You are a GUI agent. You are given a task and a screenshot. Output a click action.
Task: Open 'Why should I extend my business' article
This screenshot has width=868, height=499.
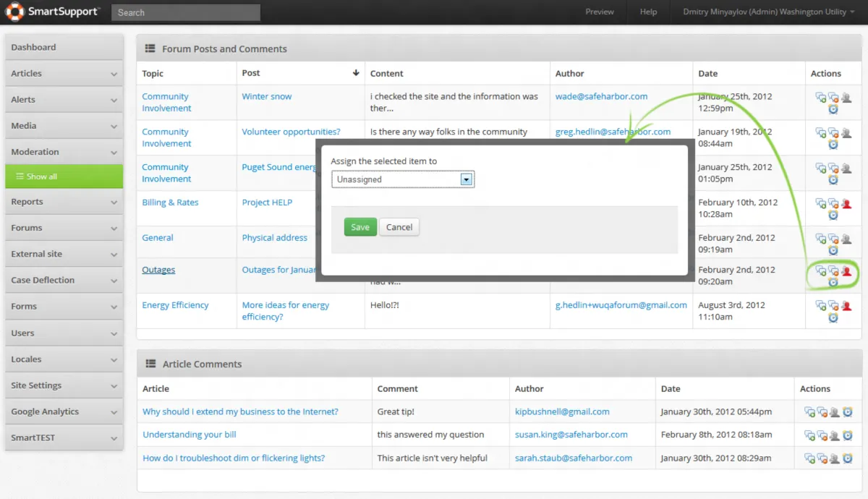point(240,411)
